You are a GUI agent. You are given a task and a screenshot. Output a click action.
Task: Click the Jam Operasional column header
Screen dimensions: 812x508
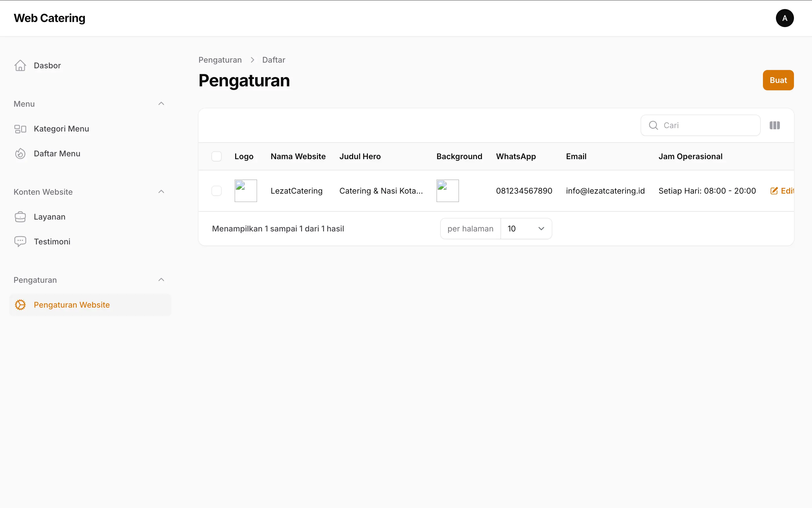pos(690,157)
